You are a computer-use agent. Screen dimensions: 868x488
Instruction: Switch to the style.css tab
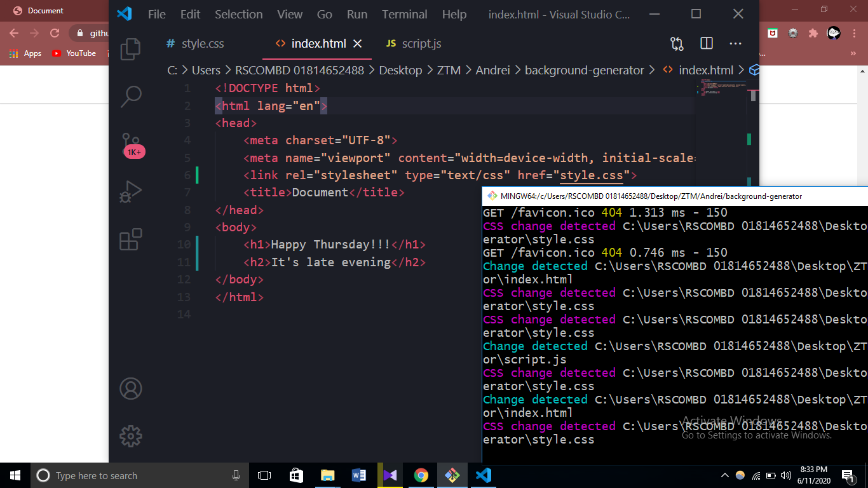(x=194, y=44)
